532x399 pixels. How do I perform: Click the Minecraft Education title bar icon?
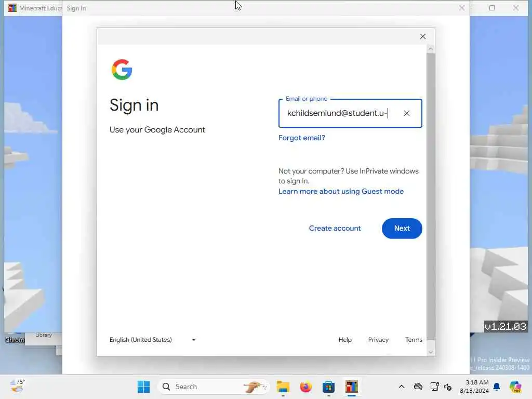(12, 8)
